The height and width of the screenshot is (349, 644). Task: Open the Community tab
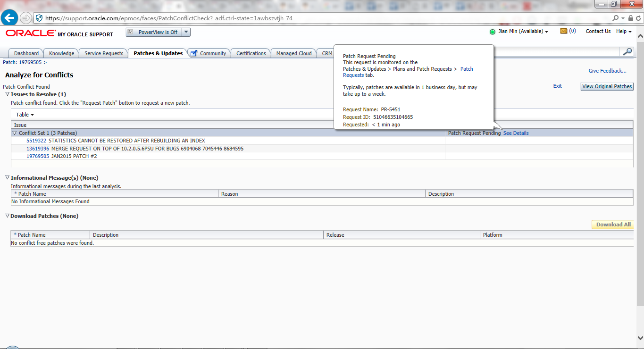click(x=213, y=53)
